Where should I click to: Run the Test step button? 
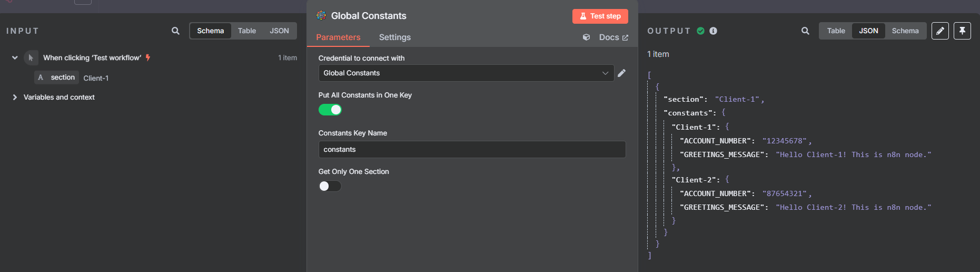(600, 16)
